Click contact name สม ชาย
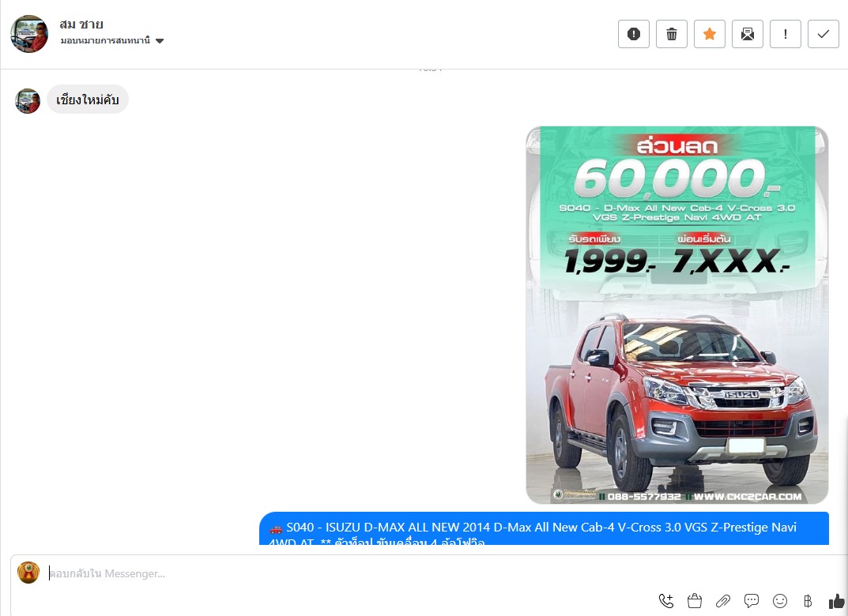 (x=81, y=24)
